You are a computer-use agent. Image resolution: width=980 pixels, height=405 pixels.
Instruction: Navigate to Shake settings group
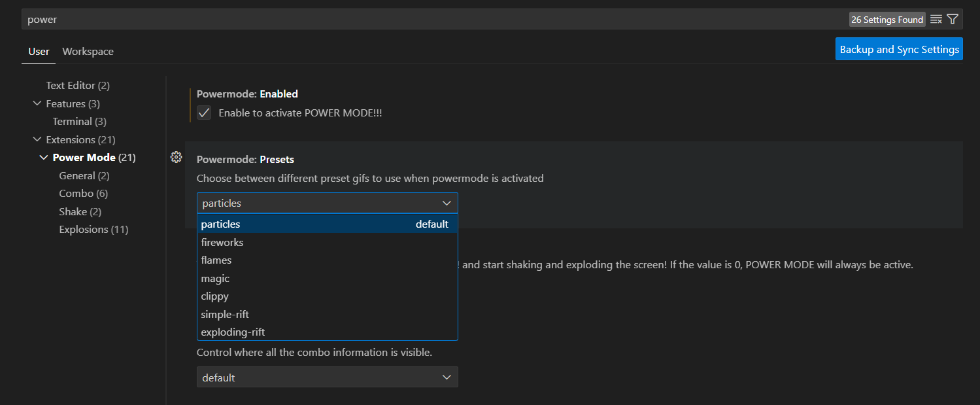click(80, 212)
